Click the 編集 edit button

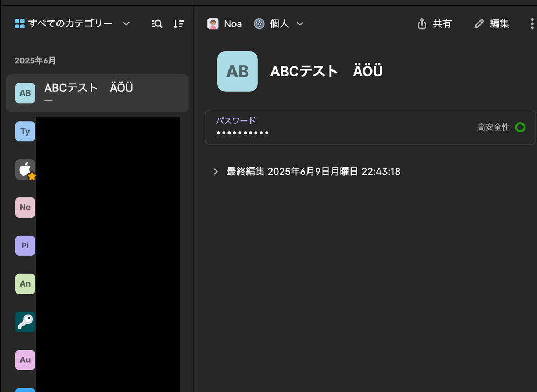pyautogui.click(x=491, y=24)
